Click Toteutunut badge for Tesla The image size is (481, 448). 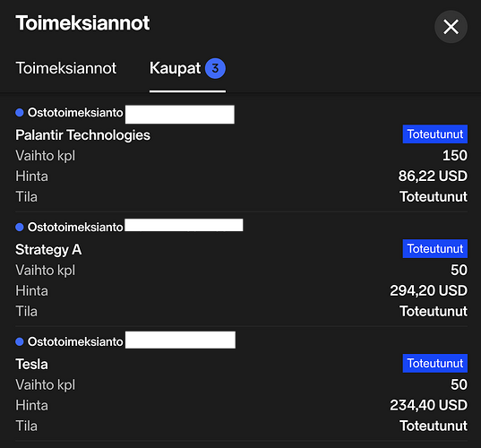(435, 363)
